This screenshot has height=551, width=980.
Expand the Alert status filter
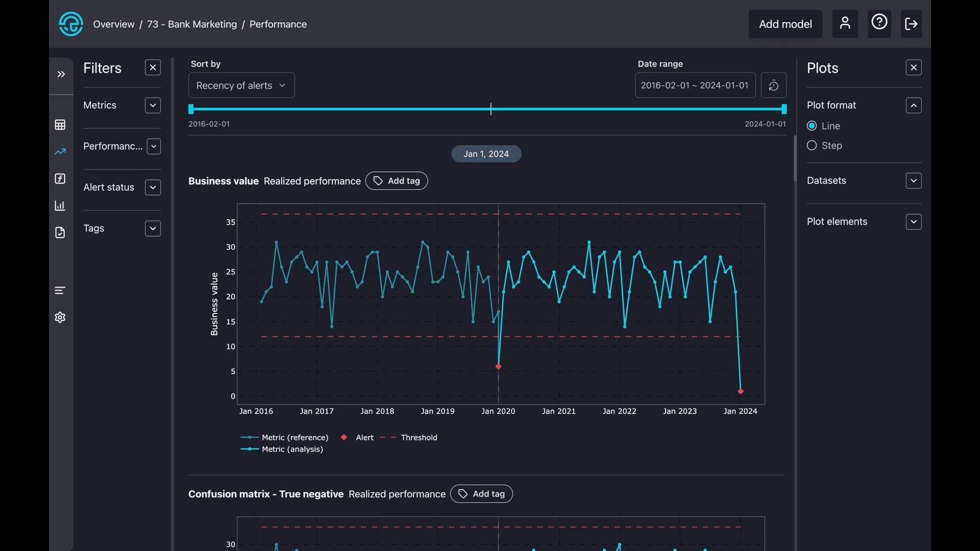153,188
